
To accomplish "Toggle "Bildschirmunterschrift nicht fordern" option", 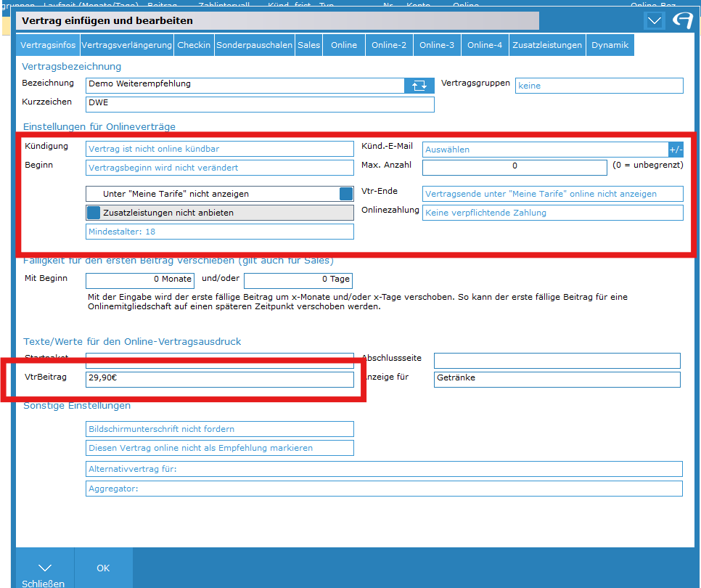I will [x=219, y=429].
